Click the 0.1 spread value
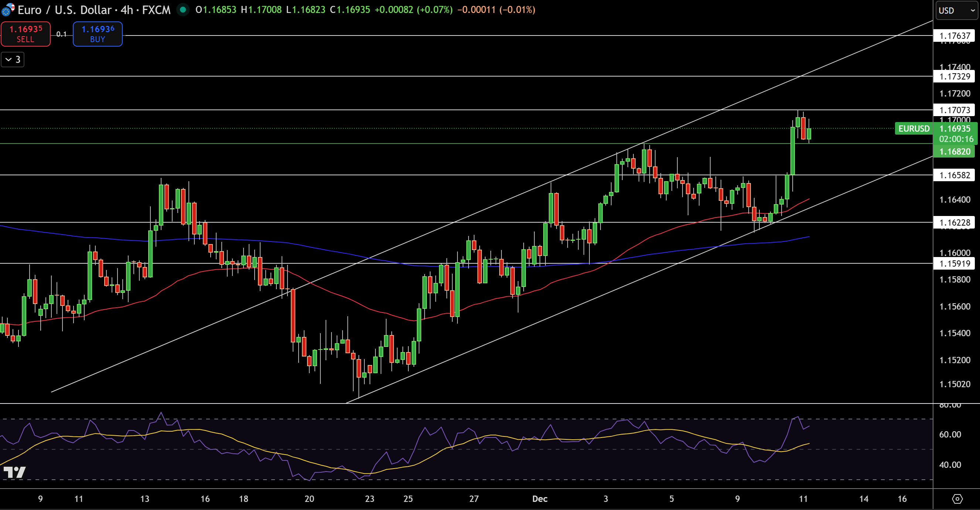 tap(61, 34)
